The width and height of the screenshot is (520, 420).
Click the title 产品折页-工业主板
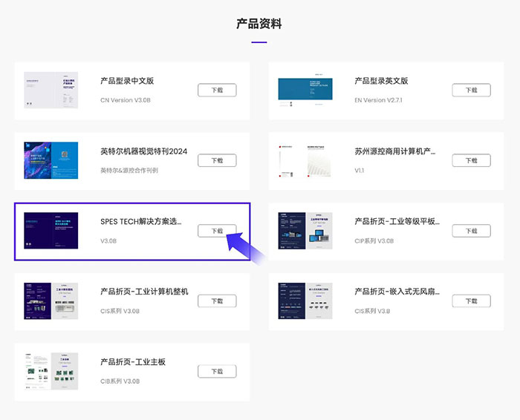click(133, 362)
